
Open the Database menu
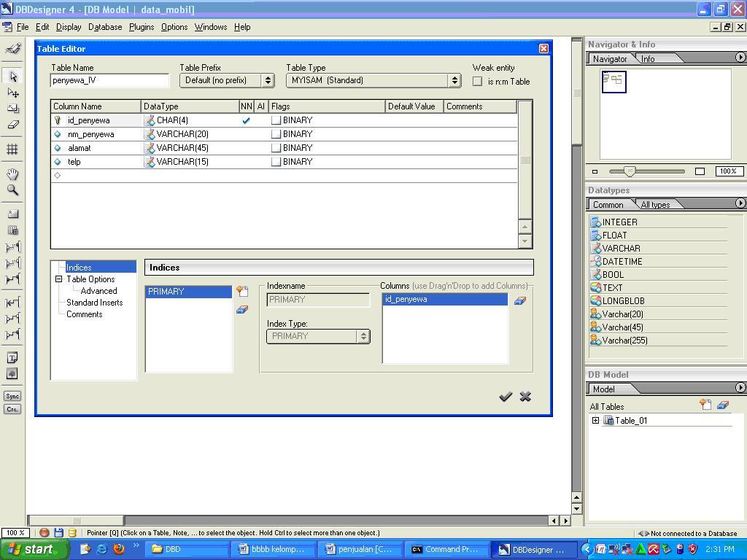click(105, 27)
